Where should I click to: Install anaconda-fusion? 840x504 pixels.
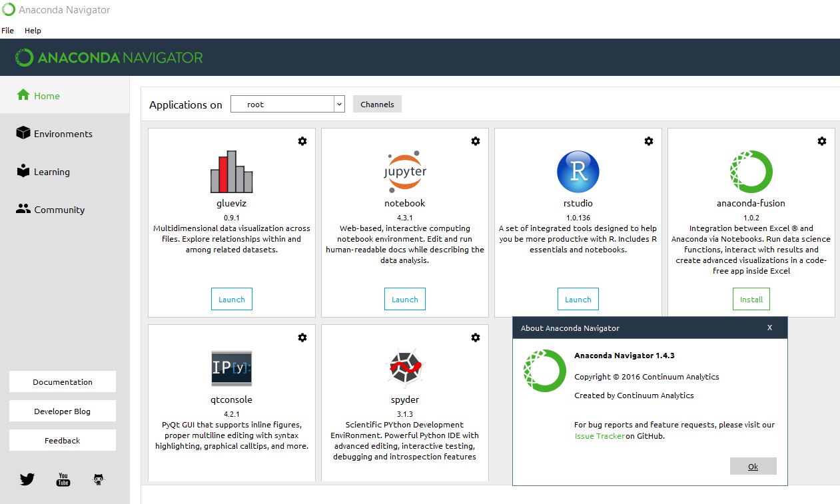click(x=751, y=299)
